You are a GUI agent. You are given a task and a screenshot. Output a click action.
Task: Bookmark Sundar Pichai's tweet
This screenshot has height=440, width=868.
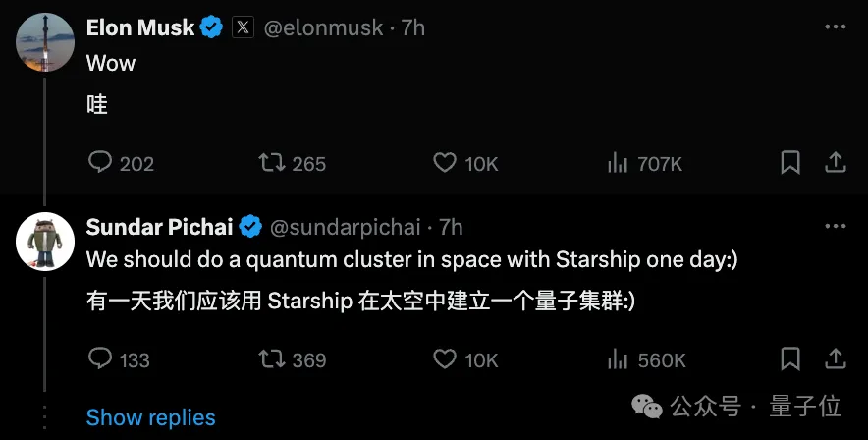click(x=790, y=359)
